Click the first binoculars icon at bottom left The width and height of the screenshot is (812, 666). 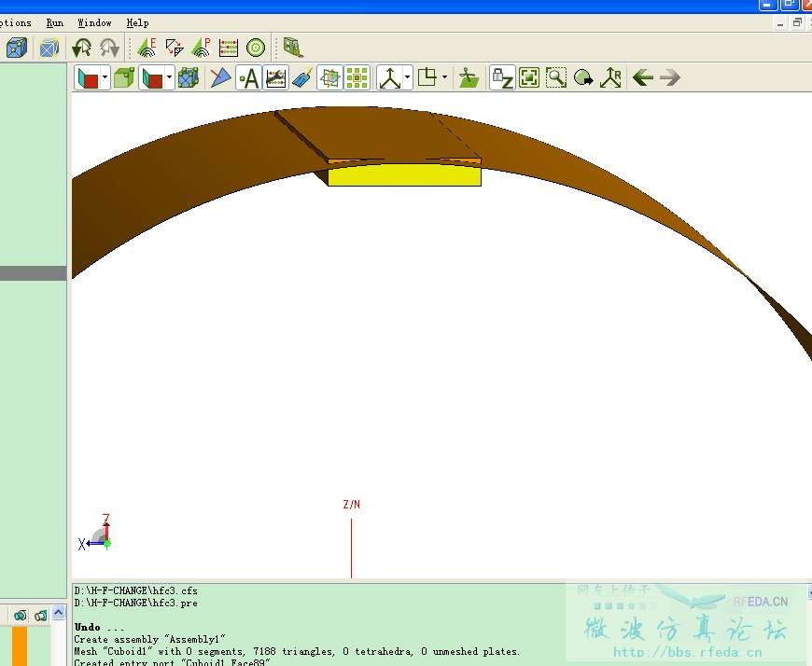[21, 616]
